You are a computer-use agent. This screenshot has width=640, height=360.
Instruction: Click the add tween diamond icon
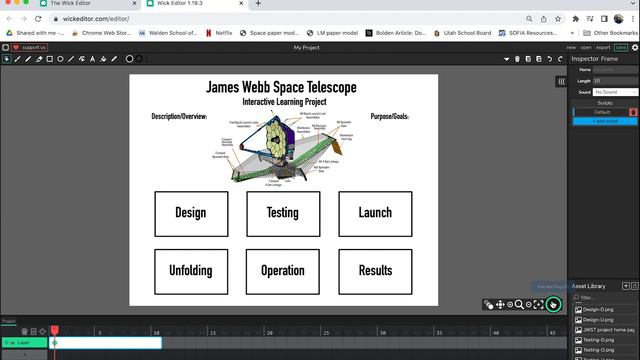point(42,331)
